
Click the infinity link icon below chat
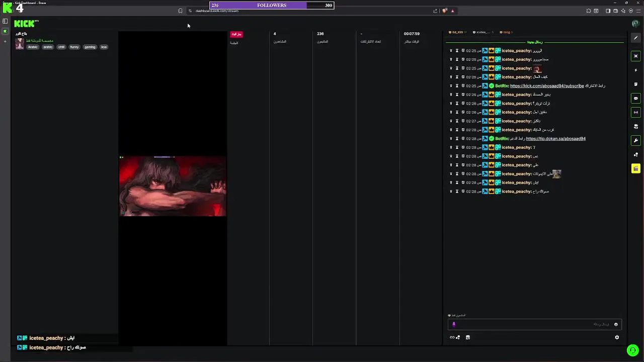(452, 337)
